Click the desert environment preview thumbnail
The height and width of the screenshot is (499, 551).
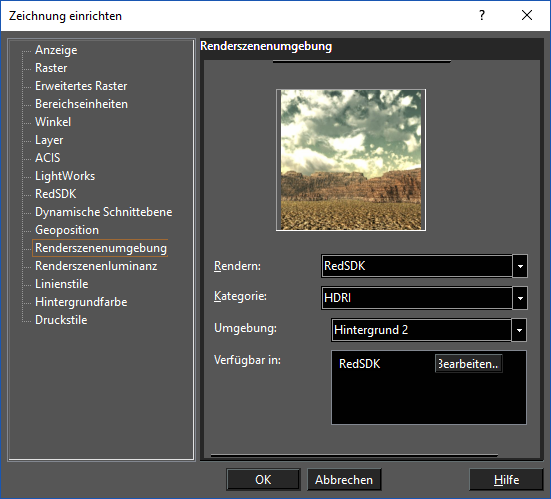pos(351,160)
